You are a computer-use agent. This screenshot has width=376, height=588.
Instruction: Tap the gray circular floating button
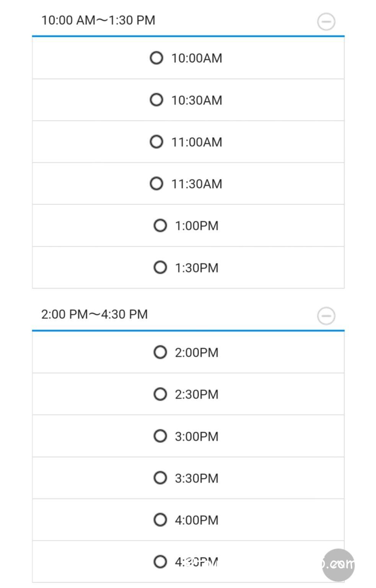[x=338, y=565]
